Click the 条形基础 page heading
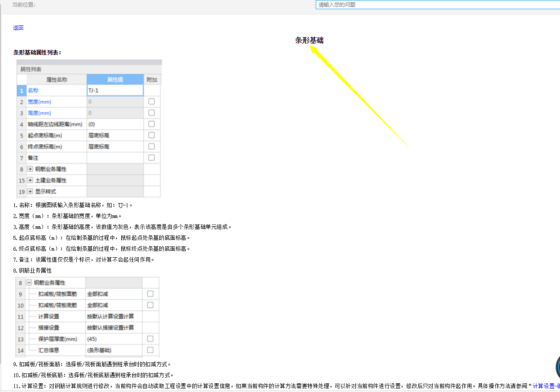The height and width of the screenshot is (392, 560). click(309, 40)
